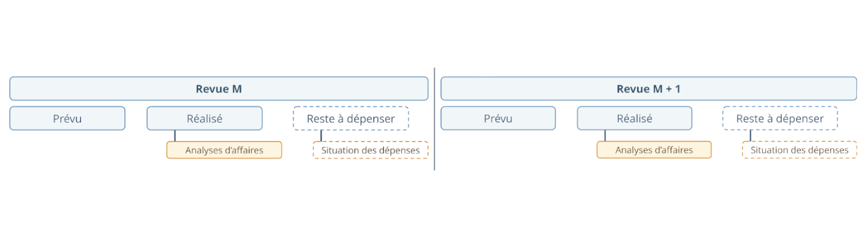Image resolution: width=868 pixels, height=238 pixels.
Task: Select the Prévu box under Revue M + 1
Action: tap(498, 118)
